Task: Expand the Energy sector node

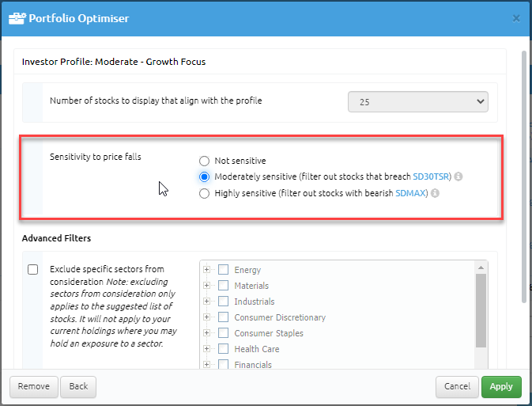Action: 206,270
